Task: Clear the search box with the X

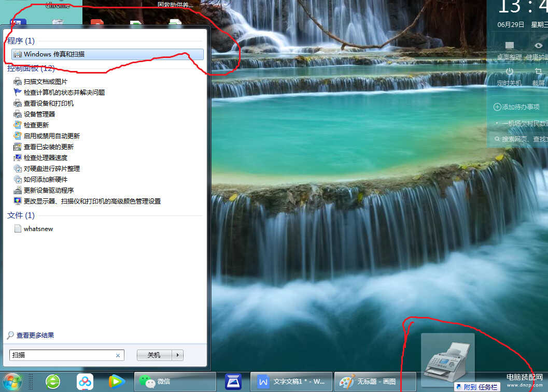Action: pyautogui.click(x=118, y=356)
